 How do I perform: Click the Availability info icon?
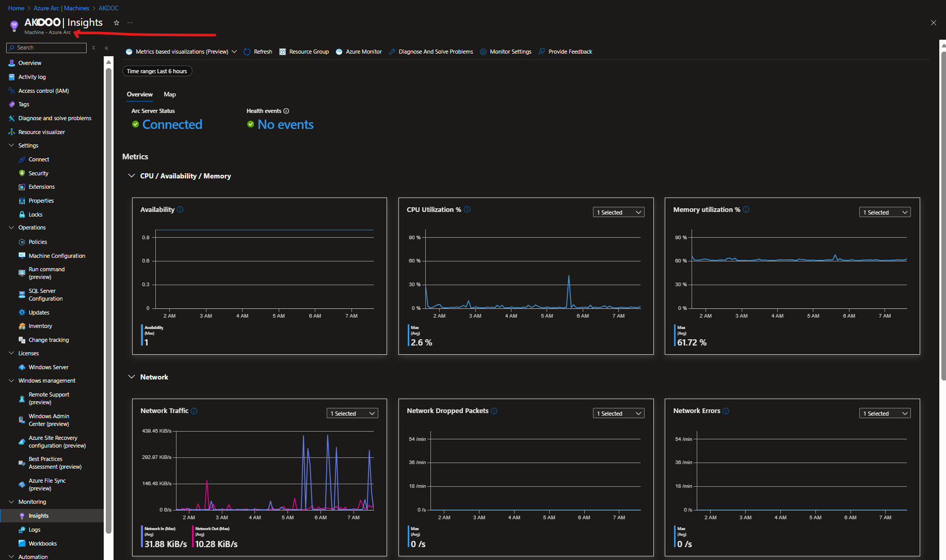(180, 209)
